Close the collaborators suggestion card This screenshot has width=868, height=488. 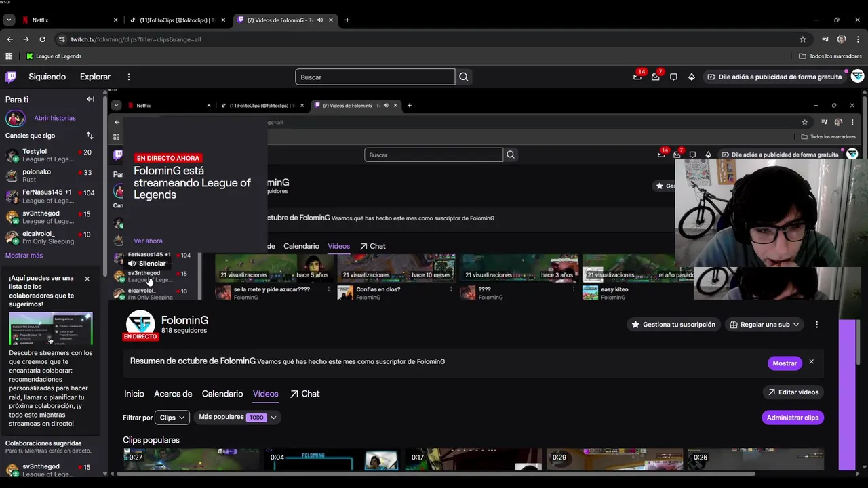click(87, 279)
